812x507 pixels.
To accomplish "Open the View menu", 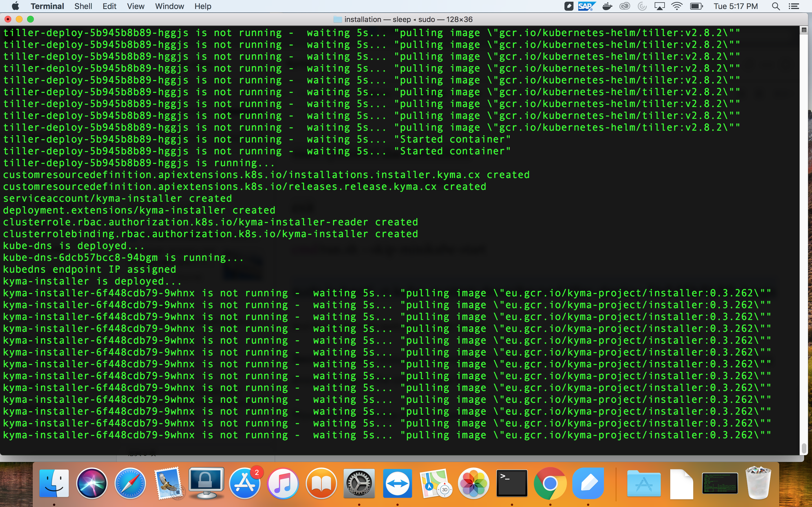I will (x=136, y=6).
